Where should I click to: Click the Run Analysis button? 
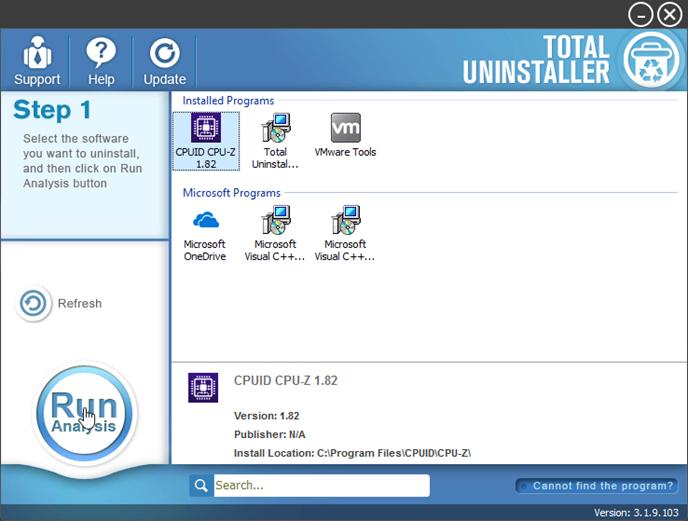click(85, 413)
